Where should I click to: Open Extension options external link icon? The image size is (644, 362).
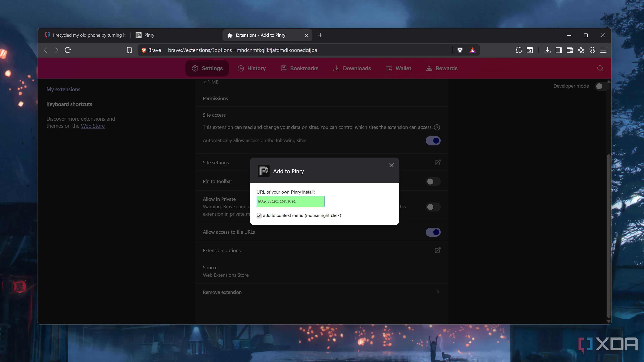[438, 250]
